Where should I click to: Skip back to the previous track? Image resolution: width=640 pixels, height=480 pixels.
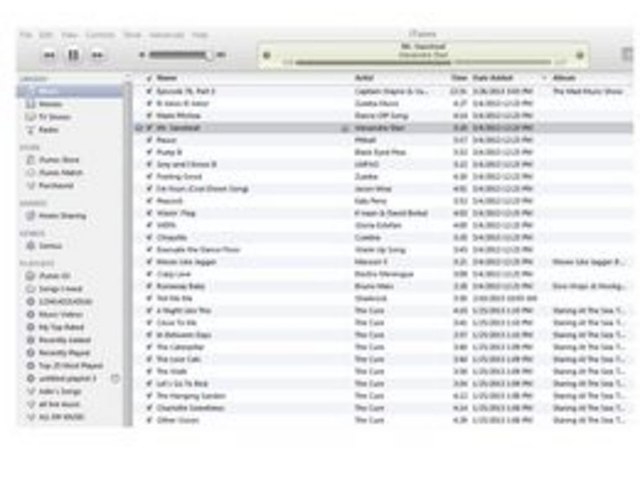(x=49, y=55)
